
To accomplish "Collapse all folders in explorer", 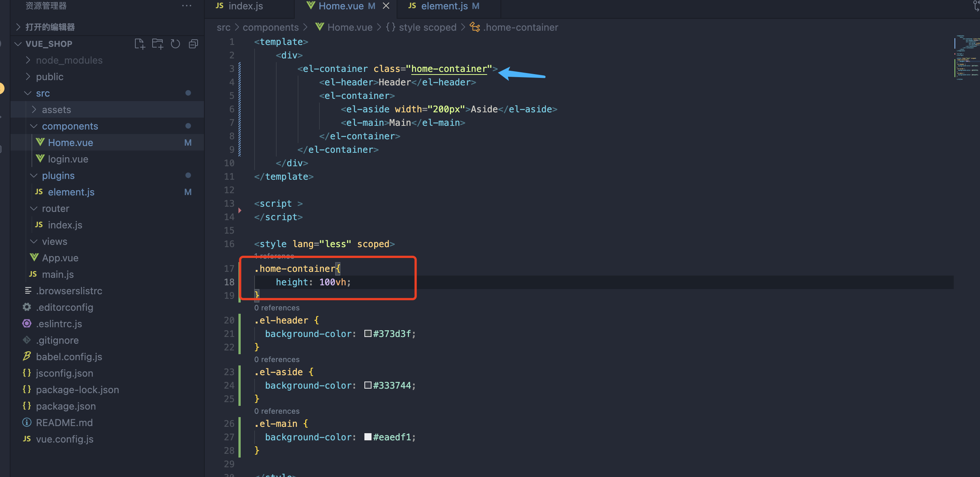I will (x=193, y=44).
